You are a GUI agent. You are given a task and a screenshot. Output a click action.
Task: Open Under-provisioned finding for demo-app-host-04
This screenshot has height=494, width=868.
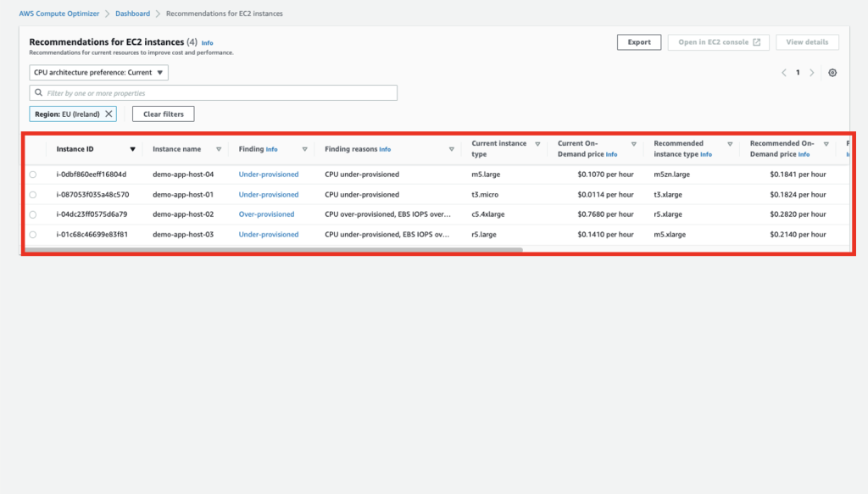269,175
